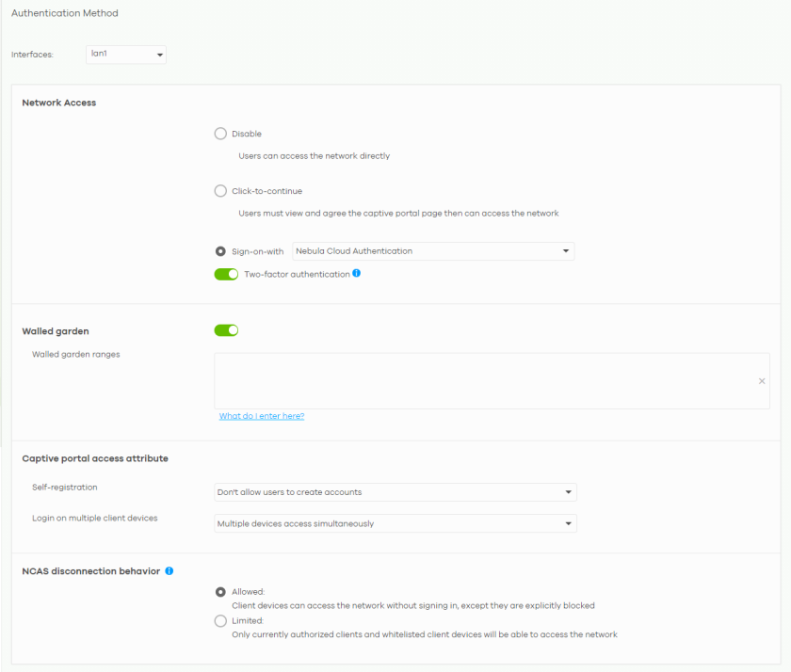Select the Sign-on-with radio button

pos(220,251)
